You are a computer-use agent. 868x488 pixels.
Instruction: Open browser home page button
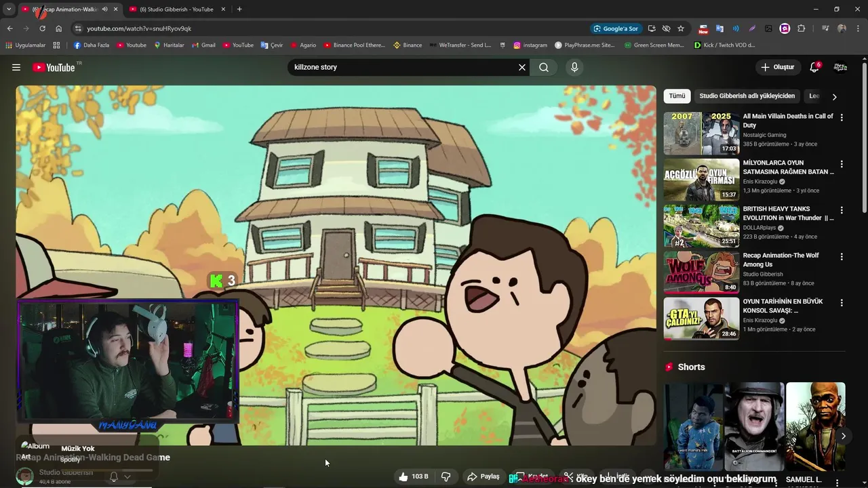pyautogui.click(x=58, y=28)
